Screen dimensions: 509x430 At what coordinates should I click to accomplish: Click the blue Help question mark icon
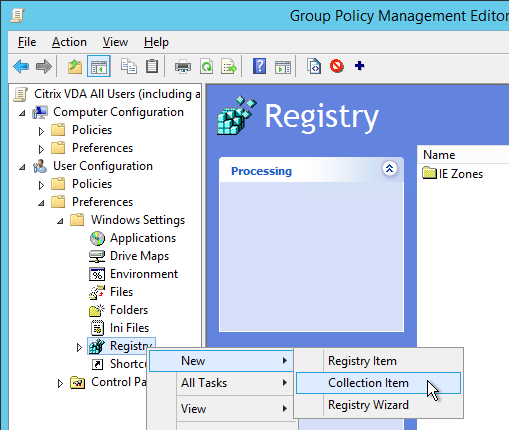(x=259, y=66)
